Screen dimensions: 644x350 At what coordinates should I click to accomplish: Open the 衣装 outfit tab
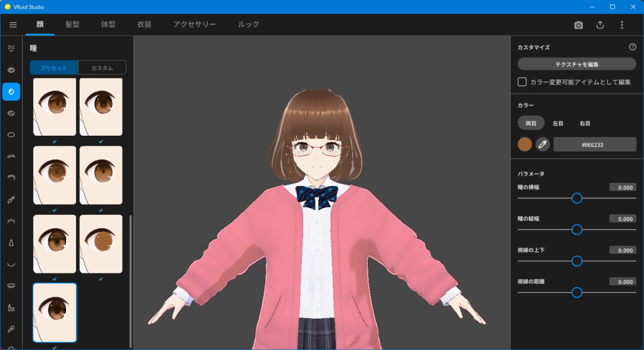(x=144, y=25)
